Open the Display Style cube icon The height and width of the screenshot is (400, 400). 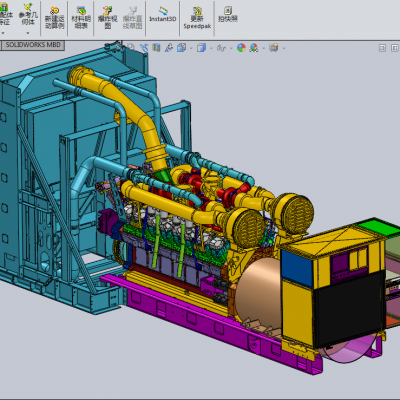click(201, 48)
